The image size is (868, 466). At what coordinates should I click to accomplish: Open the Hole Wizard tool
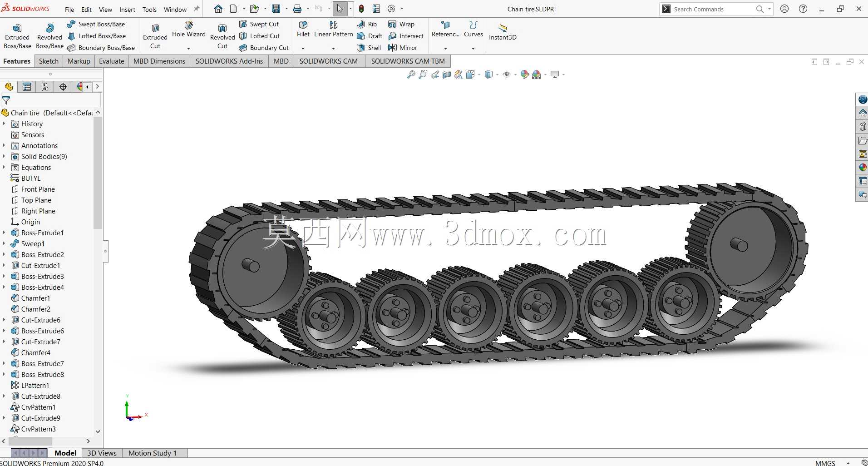pyautogui.click(x=189, y=30)
